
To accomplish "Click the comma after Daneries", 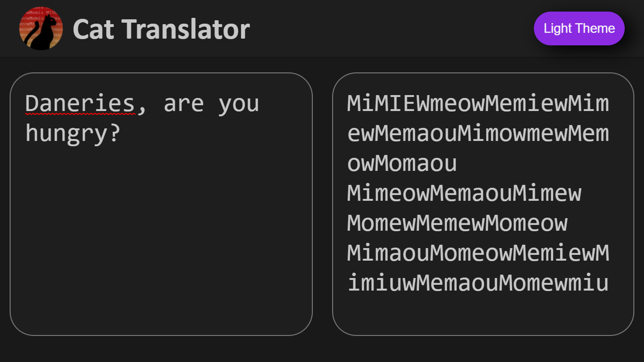I will [142, 106].
